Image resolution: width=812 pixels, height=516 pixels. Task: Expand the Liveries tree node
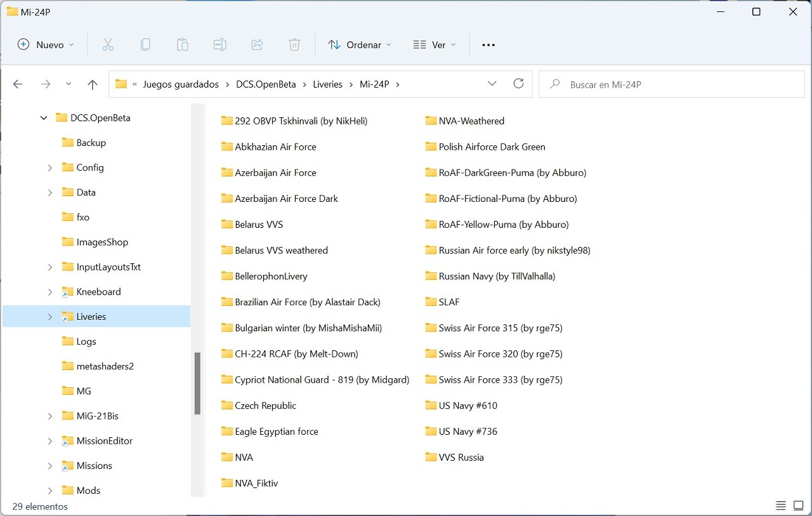[50, 317]
